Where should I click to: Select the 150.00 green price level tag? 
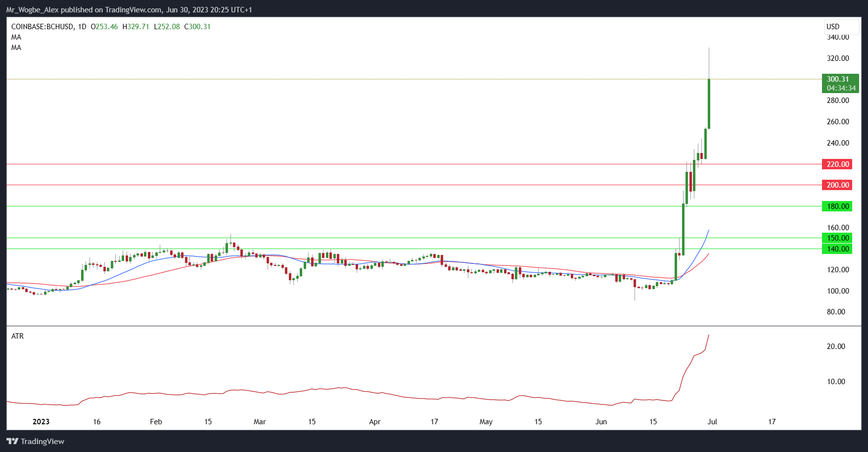[837, 238]
